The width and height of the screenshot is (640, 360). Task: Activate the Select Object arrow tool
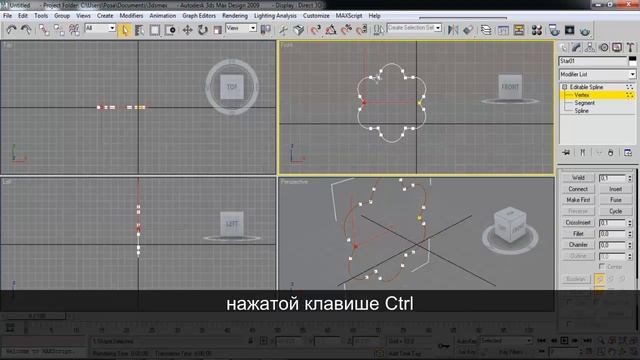tap(124, 30)
